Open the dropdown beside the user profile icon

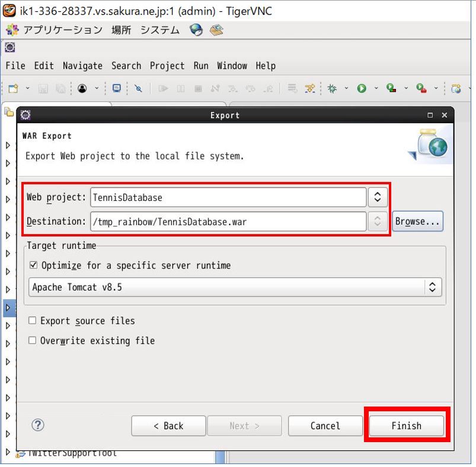coord(97,88)
